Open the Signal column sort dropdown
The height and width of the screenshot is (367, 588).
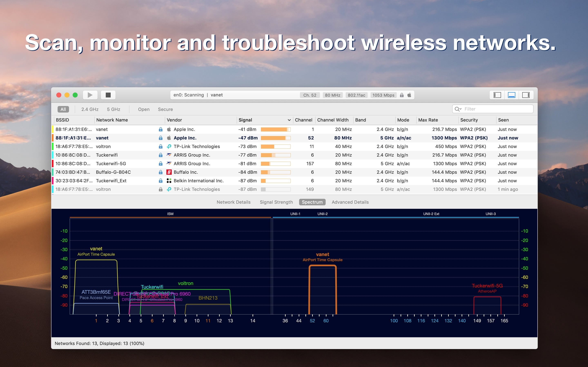289,120
